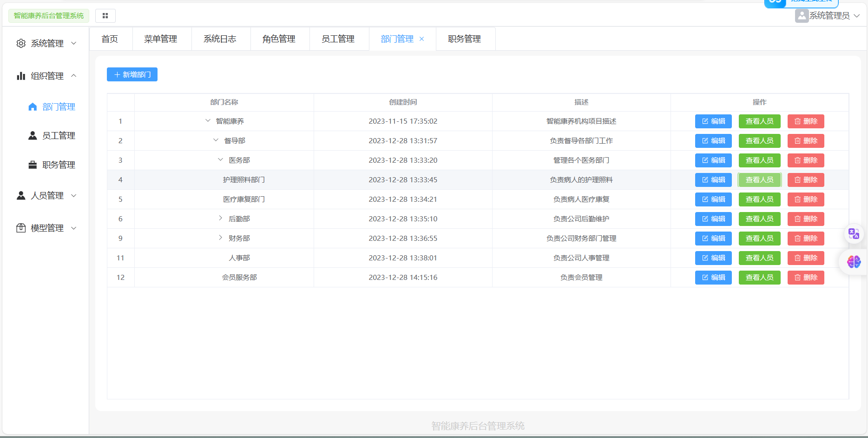This screenshot has width=868, height=438.
Task: View personnel of 人事部
Action: coord(760,258)
